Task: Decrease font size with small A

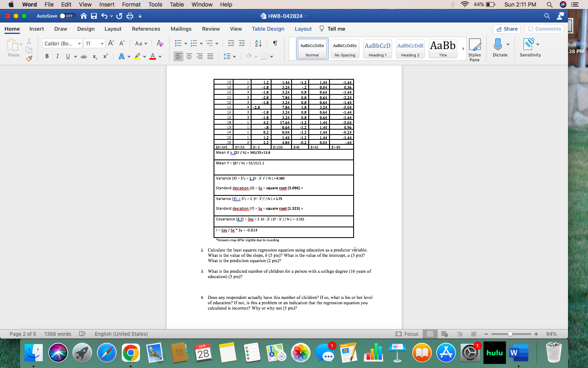Action: click(x=122, y=43)
